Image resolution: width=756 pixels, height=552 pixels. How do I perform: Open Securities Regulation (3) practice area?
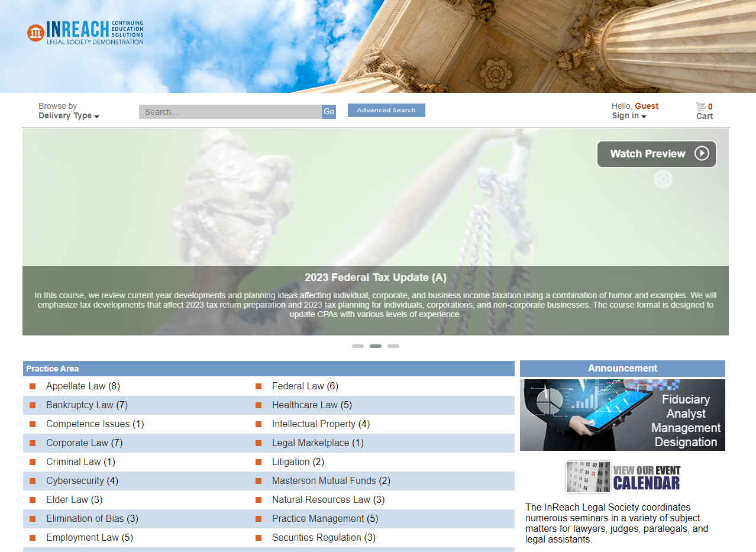tap(324, 538)
